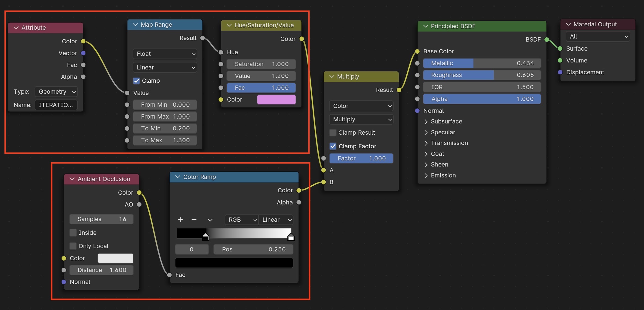Add a new stop to Color Ramp
644x310 pixels.
click(180, 220)
